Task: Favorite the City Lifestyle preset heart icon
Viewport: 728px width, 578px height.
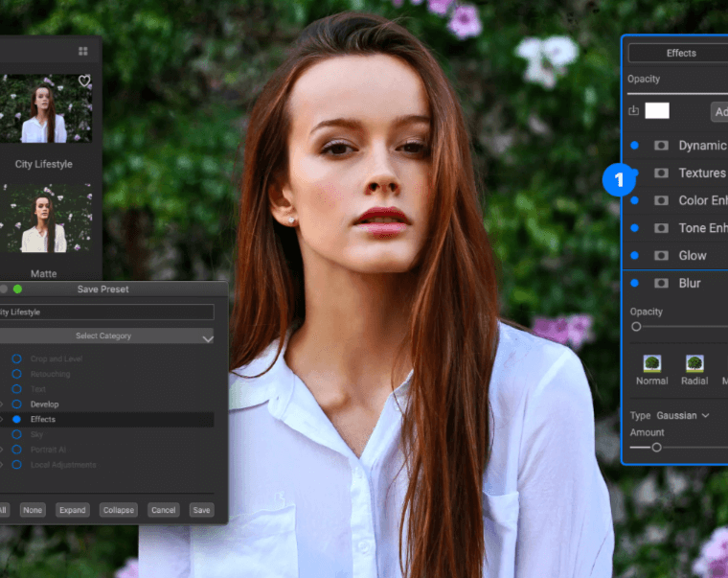Action: click(84, 81)
